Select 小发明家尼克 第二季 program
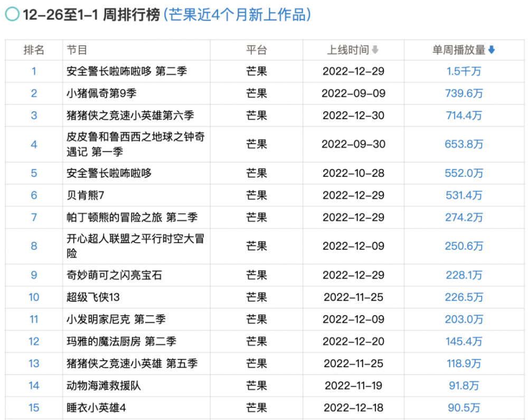Screen dimensions: 528x420 [116, 319]
